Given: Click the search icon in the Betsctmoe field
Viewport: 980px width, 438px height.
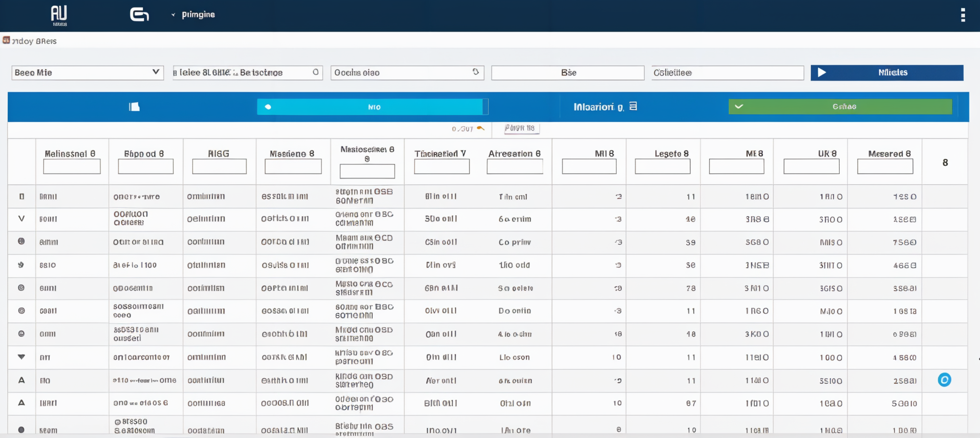Looking at the screenshot, I should click(x=316, y=72).
